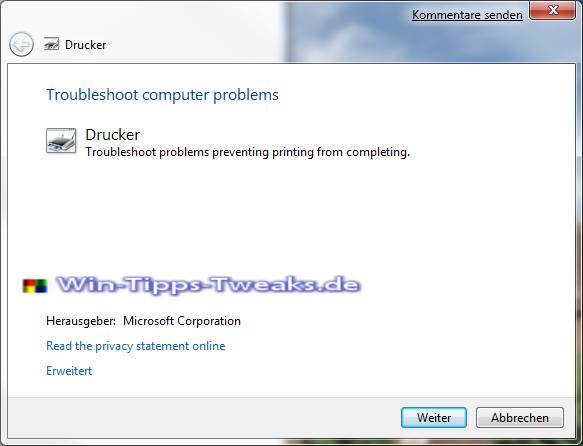Click the back arrow button
Viewport: 583px width, 446px height.
click(21, 45)
